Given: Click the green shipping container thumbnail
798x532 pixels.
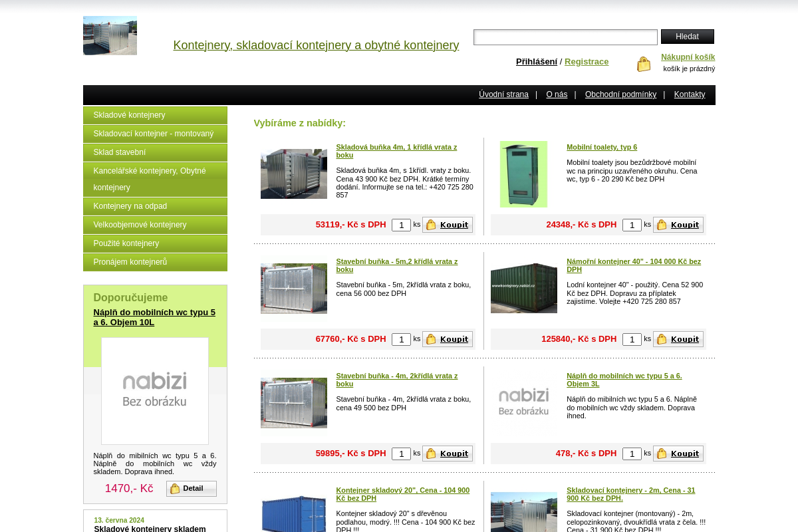Looking at the screenshot, I should point(523,288).
